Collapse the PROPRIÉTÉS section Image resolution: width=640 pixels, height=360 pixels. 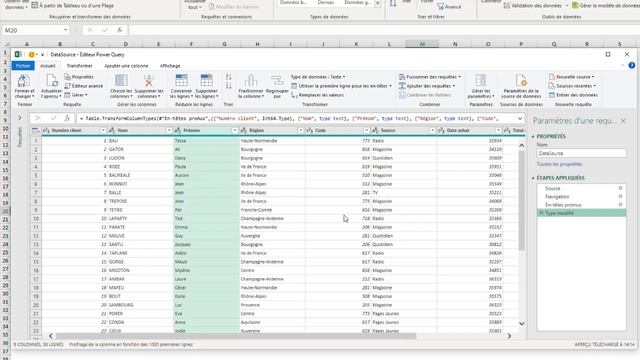tap(533, 136)
